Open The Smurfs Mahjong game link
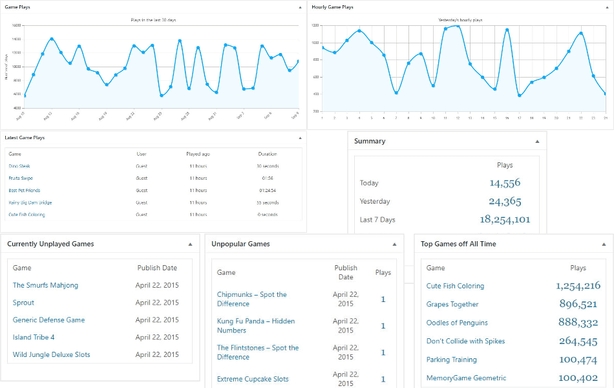The height and width of the screenshot is (388, 614). coord(45,285)
